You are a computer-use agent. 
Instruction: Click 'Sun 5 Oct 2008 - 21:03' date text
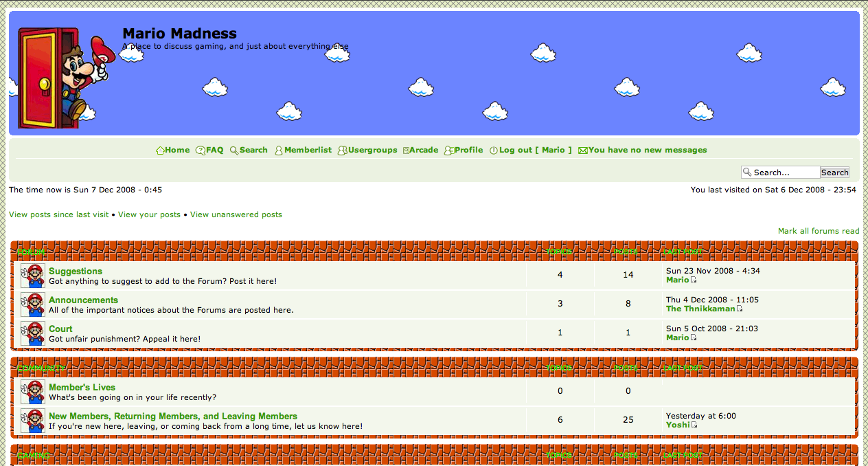point(712,329)
